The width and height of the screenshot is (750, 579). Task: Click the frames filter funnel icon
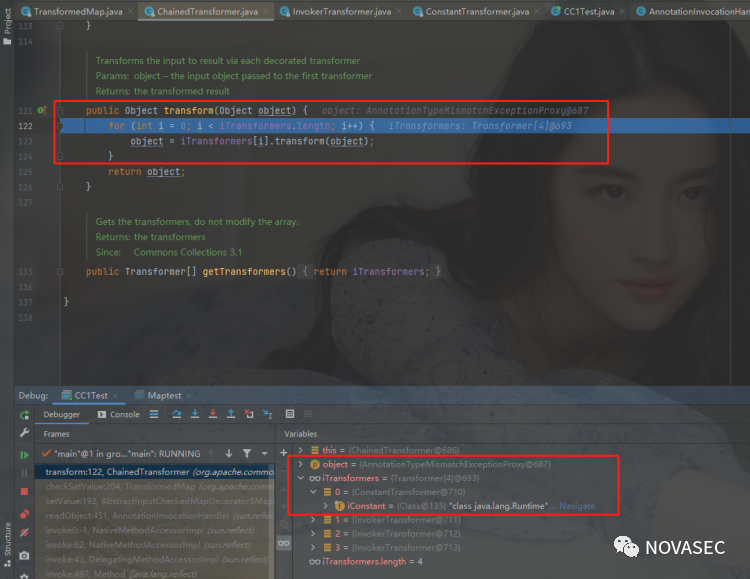pyautogui.click(x=247, y=454)
